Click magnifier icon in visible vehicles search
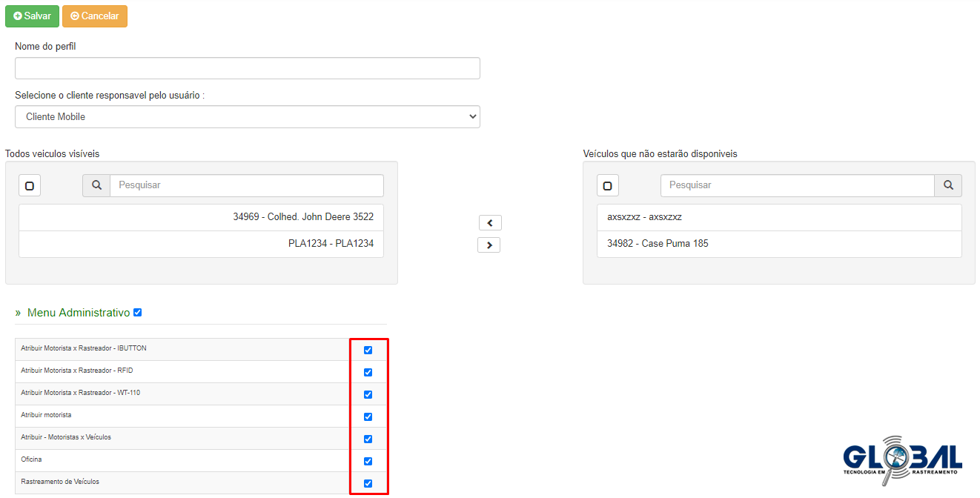The width and height of the screenshot is (980, 498). 96,185
